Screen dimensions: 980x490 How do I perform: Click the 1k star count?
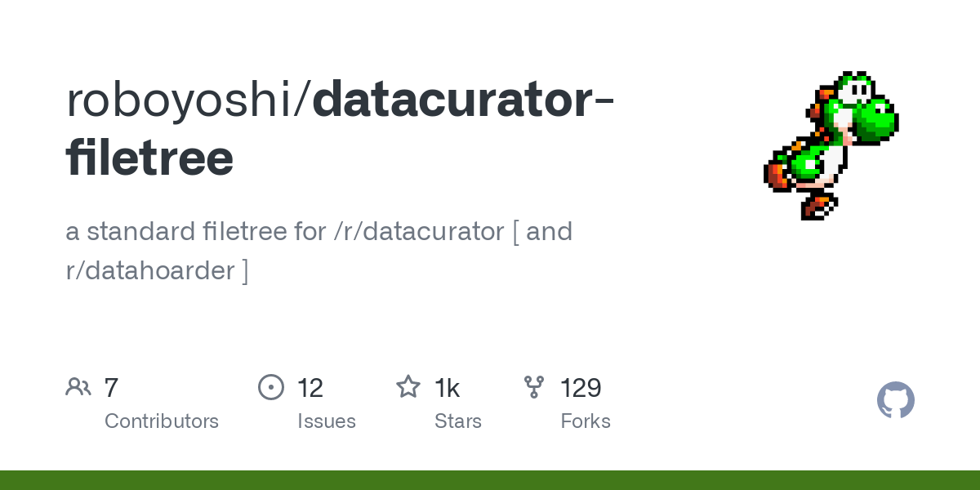tap(448, 388)
